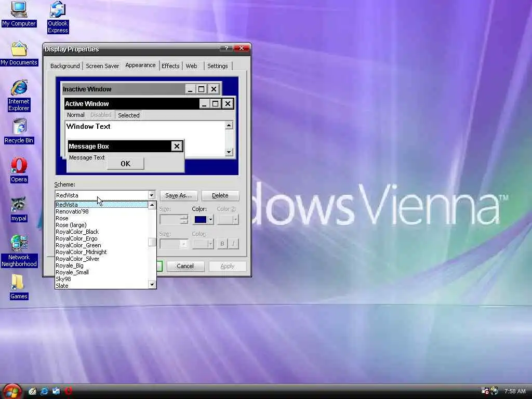Select RoyalColor_Green scheme

pos(101,245)
